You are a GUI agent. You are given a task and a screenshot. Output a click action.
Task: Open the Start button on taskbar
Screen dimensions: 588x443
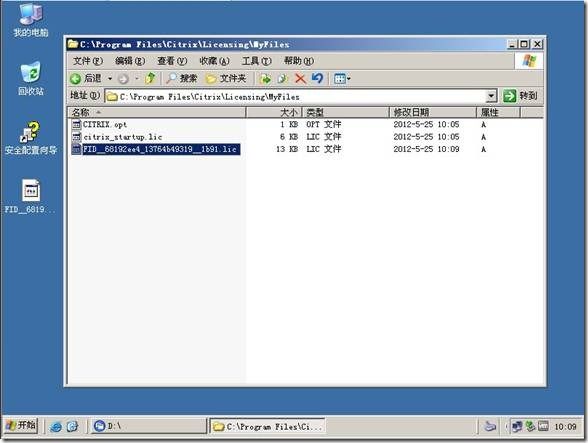coord(21,425)
